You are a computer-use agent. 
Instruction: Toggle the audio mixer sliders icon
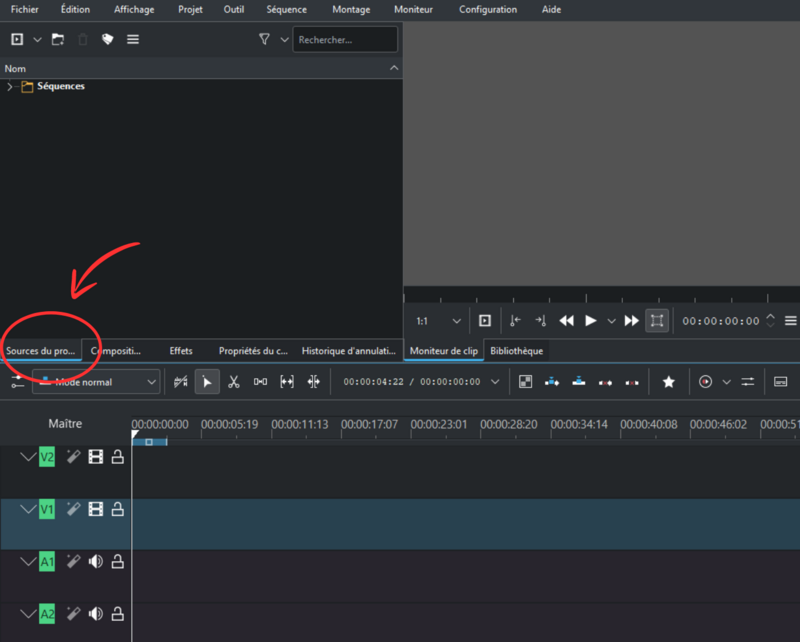coord(747,382)
